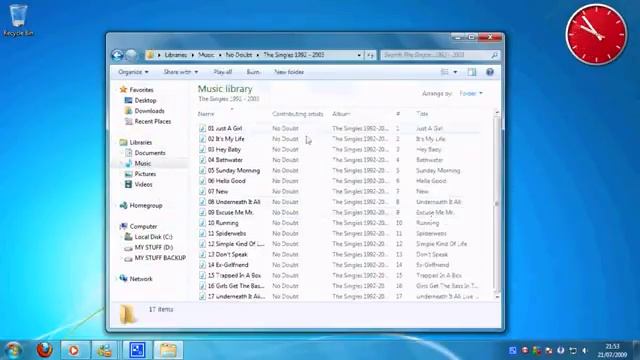Screen dimensions: 640x360
Task: Toggle the preview pane icon
Action: coord(472,72)
